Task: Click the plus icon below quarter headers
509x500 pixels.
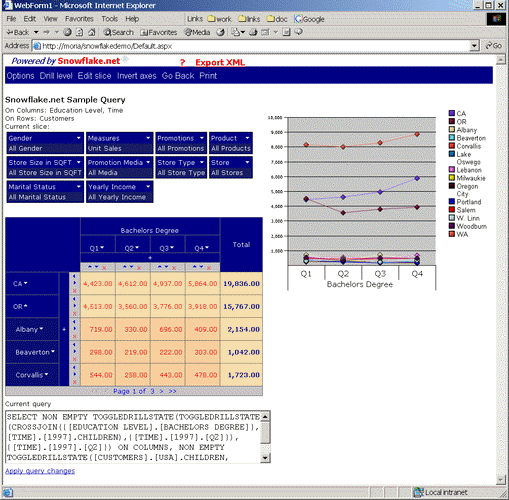Action: coord(150,258)
